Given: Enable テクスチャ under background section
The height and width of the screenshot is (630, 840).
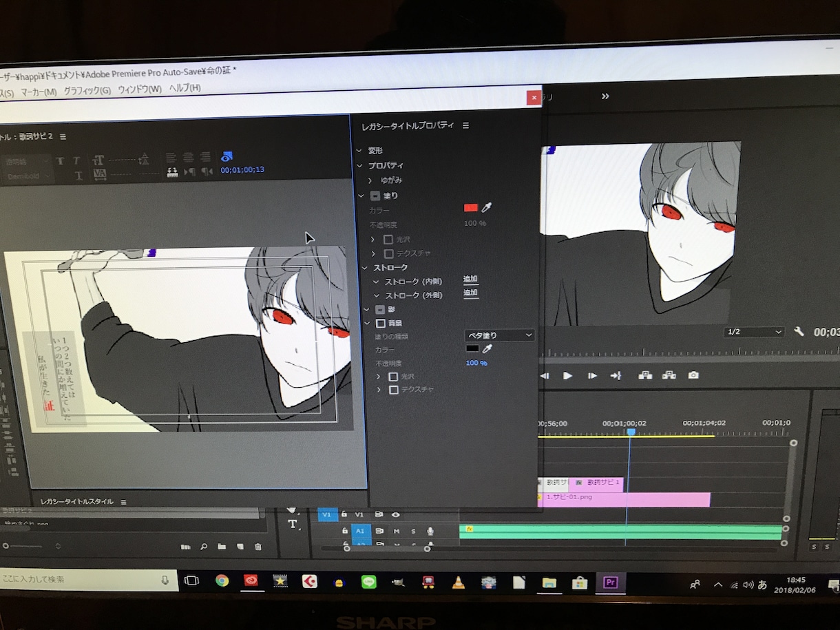Looking at the screenshot, I should coord(393,390).
